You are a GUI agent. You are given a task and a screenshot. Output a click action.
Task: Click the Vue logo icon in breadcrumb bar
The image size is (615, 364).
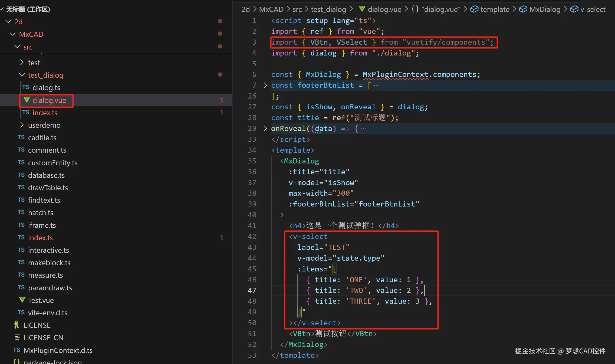[x=362, y=9]
